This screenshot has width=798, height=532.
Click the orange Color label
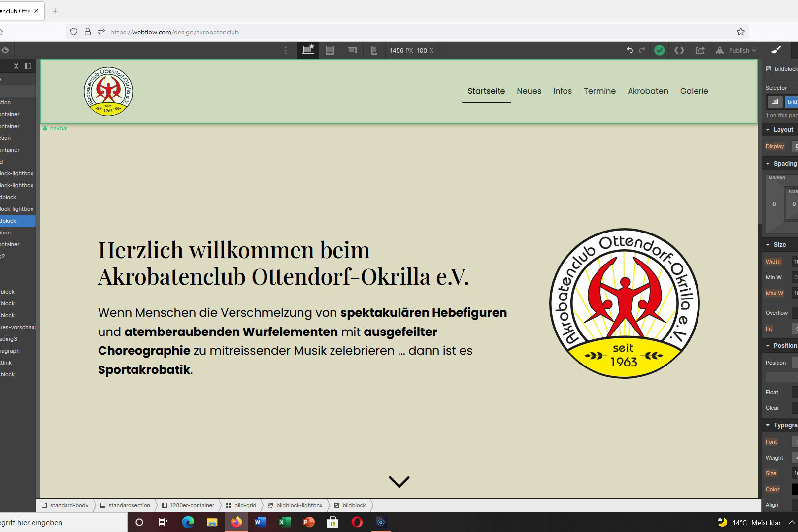click(x=772, y=489)
